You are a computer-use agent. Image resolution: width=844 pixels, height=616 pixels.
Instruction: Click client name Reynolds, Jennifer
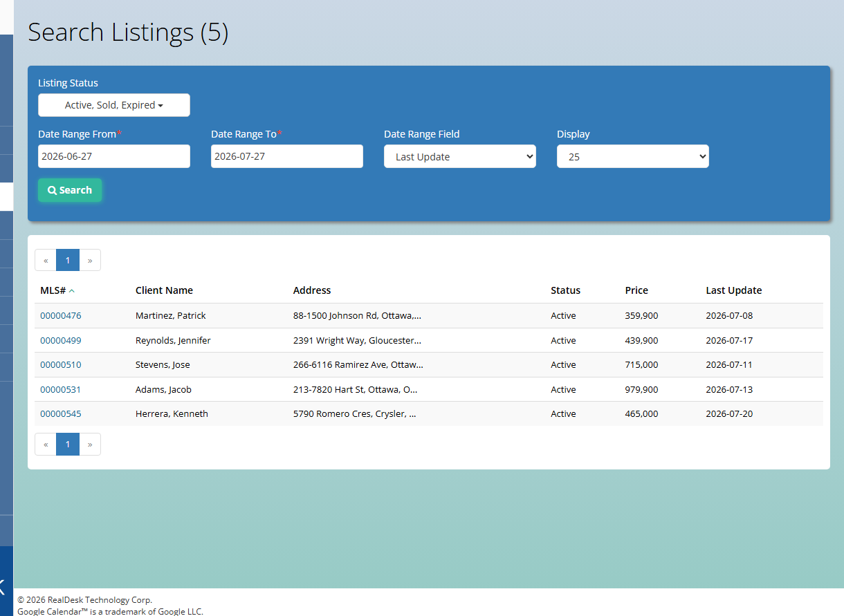pos(173,340)
